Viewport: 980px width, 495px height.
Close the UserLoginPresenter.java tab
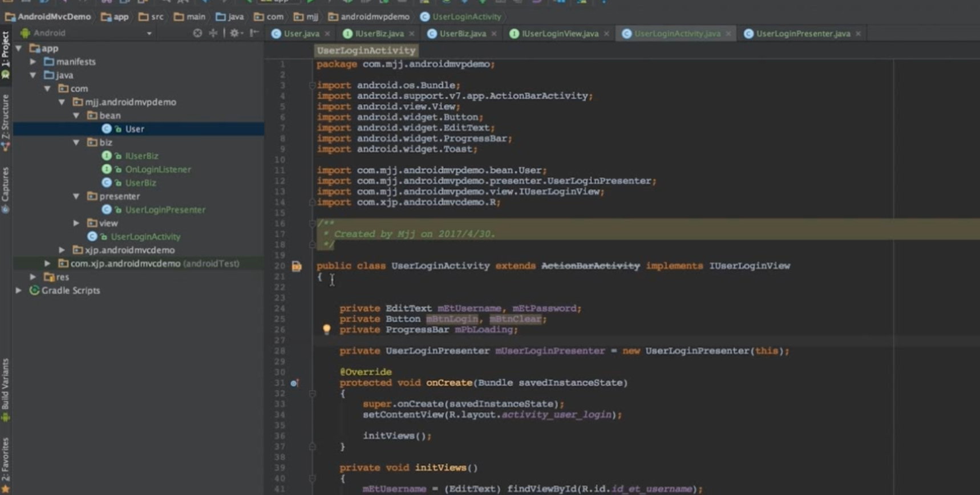pyautogui.click(x=858, y=34)
